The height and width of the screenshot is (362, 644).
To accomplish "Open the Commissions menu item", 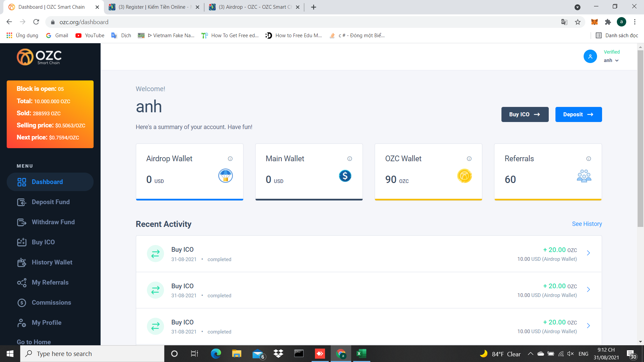I will [50, 302].
